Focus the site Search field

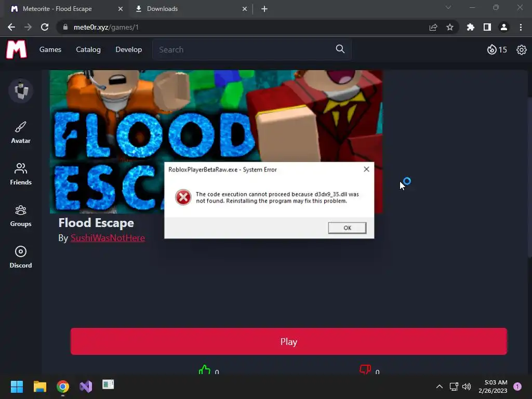(x=251, y=49)
